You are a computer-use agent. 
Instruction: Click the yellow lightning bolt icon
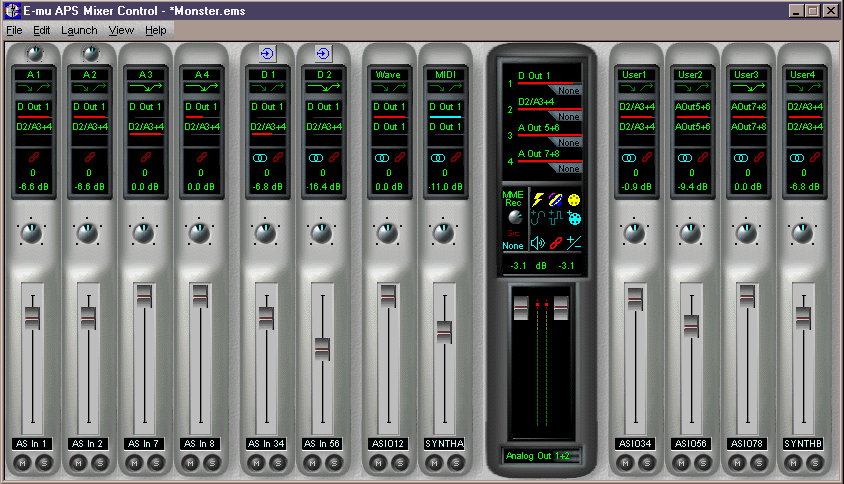click(538, 200)
